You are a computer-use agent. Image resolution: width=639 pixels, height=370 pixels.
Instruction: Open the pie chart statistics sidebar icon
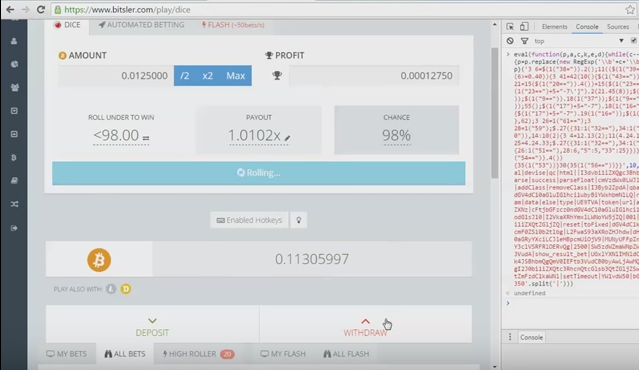click(x=14, y=64)
